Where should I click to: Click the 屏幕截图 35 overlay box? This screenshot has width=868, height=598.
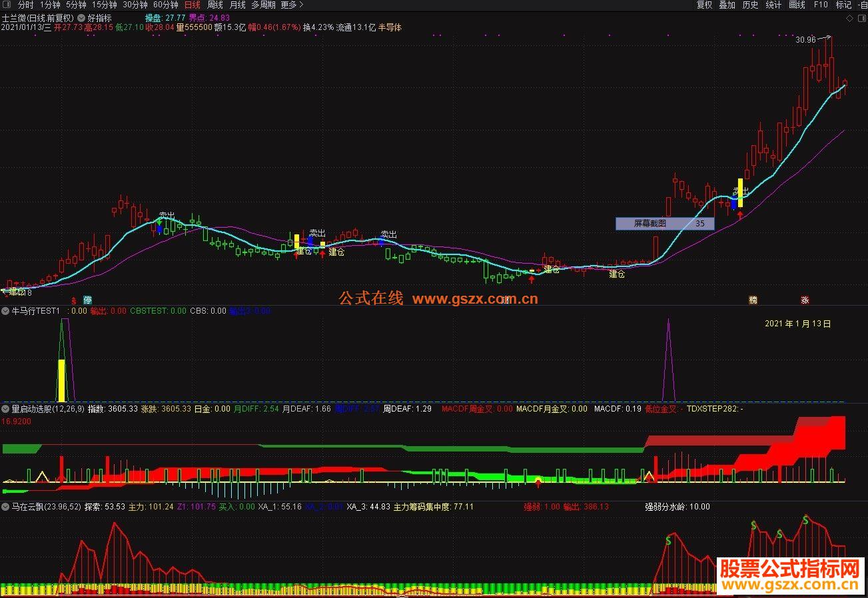point(665,224)
